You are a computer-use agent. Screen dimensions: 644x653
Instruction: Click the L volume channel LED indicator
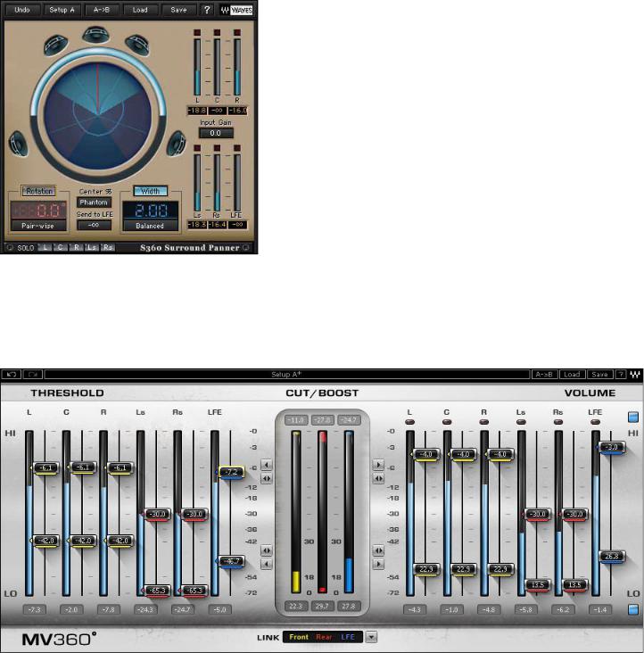[x=409, y=422]
